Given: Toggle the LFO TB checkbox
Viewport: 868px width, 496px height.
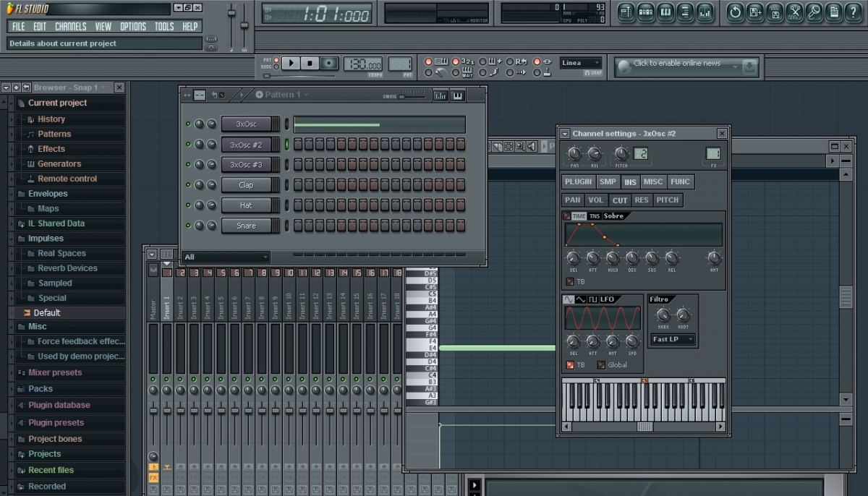Looking at the screenshot, I should (570, 365).
